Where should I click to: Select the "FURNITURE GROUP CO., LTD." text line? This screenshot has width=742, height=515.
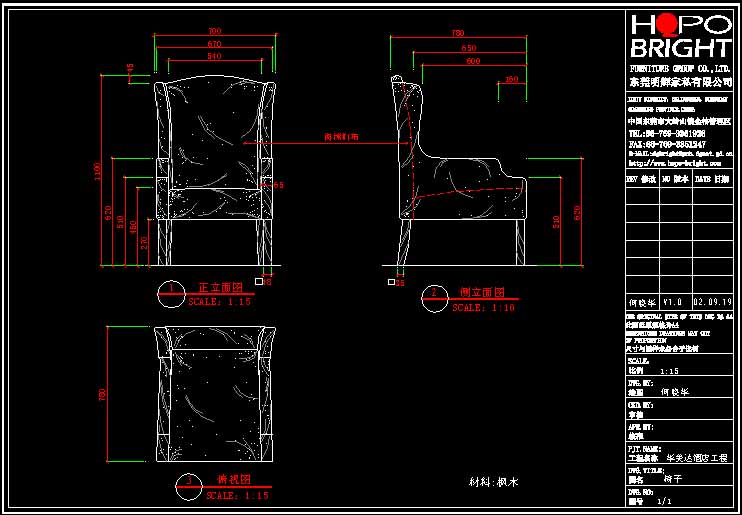680,69
